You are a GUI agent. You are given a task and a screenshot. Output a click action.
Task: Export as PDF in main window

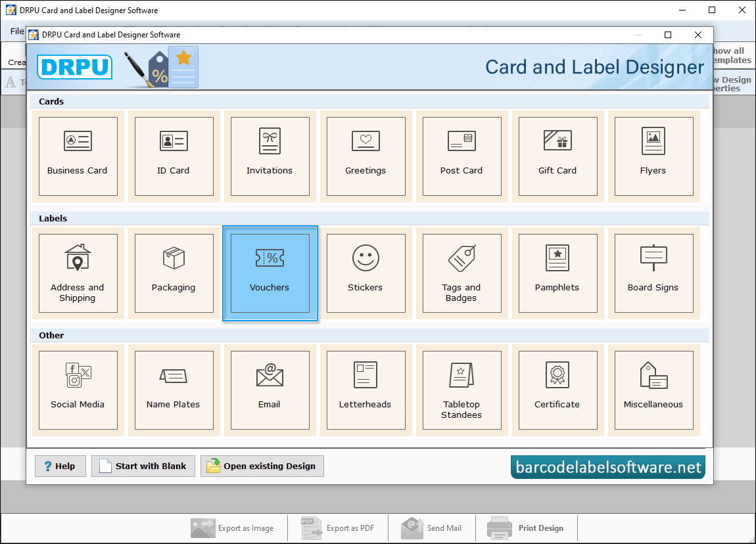(x=338, y=528)
